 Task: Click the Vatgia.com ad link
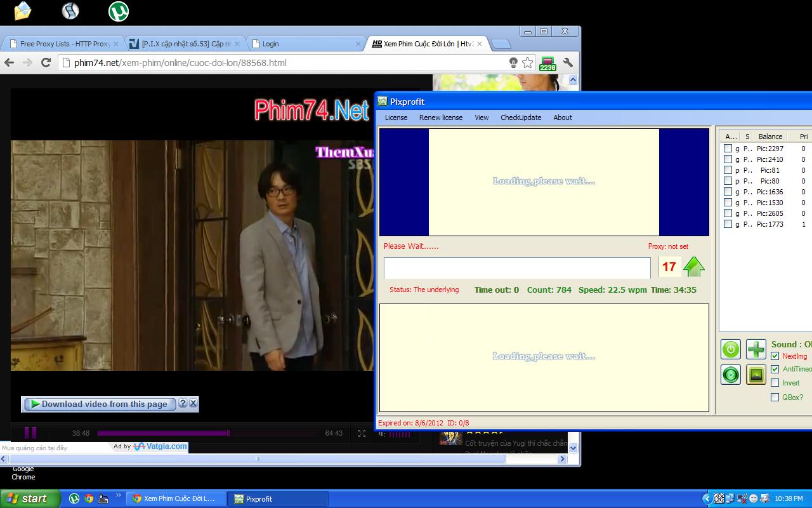pyautogui.click(x=160, y=446)
